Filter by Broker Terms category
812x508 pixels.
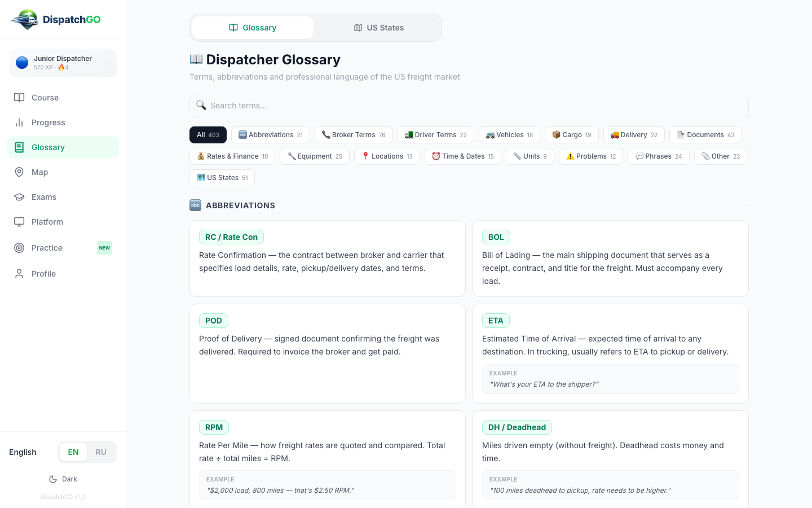coord(354,135)
